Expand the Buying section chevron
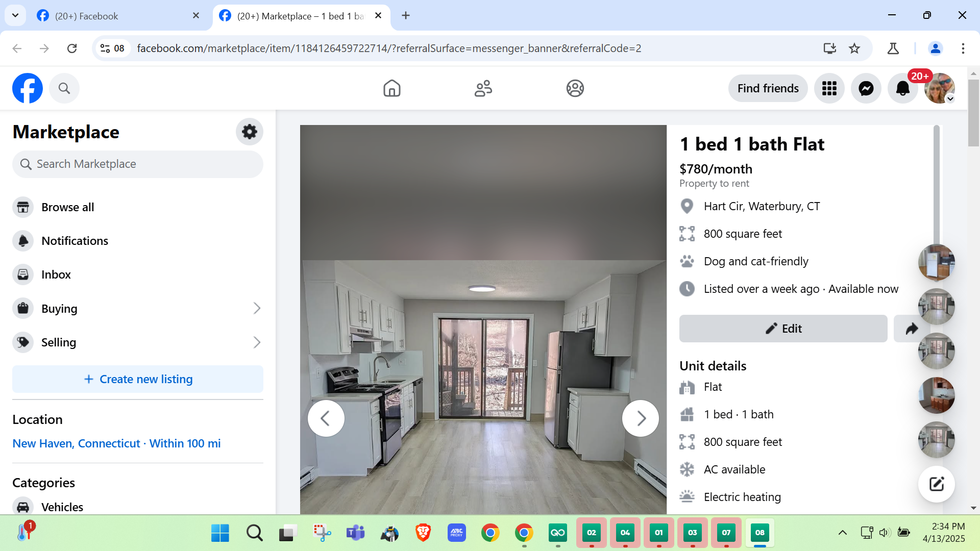This screenshot has height=551, width=980. click(x=257, y=308)
